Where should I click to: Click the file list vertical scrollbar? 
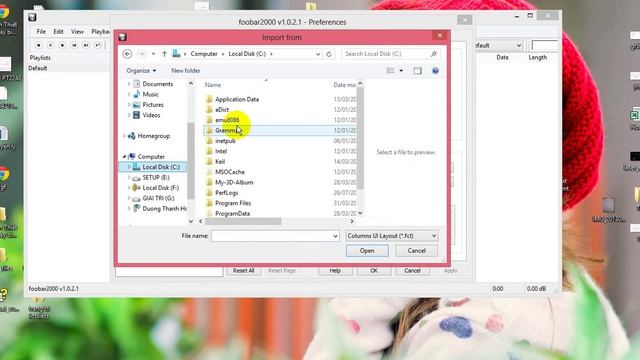pyautogui.click(x=360, y=139)
